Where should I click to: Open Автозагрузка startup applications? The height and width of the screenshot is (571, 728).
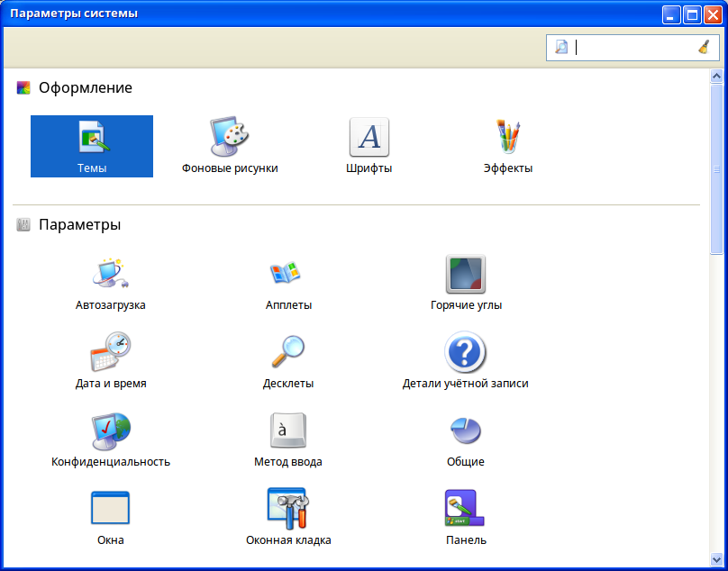111,284
